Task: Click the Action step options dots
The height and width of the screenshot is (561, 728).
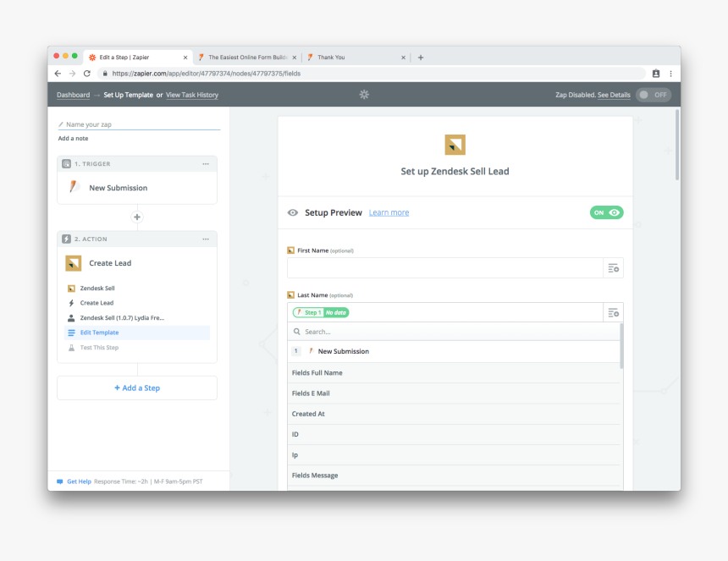Action: [206, 239]
